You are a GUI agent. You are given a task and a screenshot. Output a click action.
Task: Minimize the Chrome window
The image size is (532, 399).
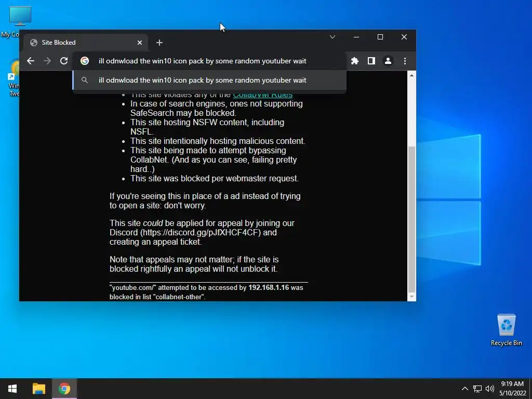[356, 37]
